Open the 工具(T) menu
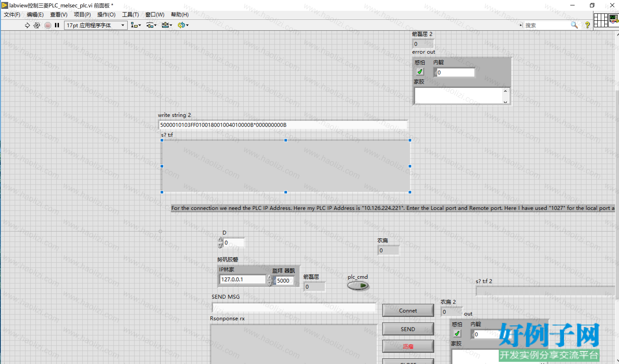 (131, 15)
